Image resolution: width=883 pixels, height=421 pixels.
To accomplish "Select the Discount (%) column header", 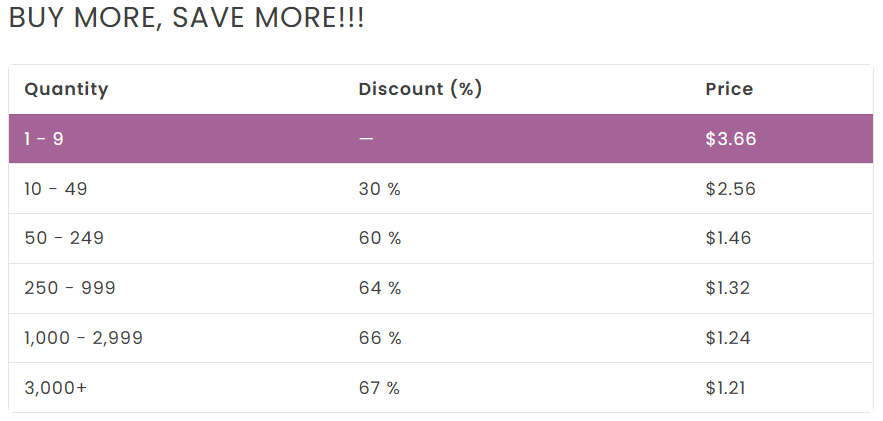I will coord(420,89).
